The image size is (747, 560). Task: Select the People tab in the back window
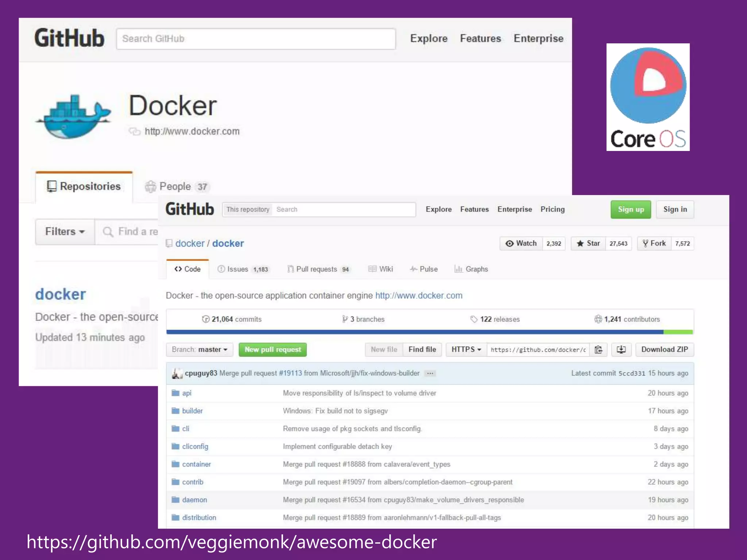(x=177, y=187)
